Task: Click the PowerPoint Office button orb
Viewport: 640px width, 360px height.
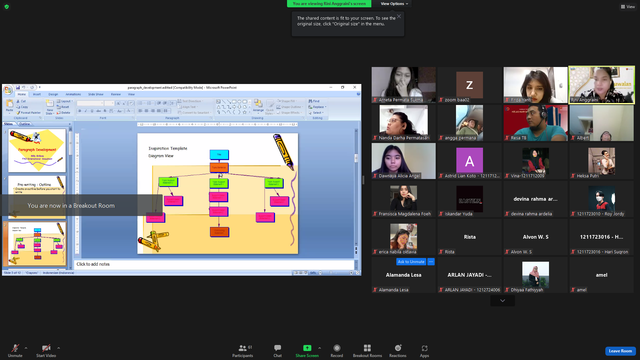Action: pyautogui.click(x=8, y=90)
